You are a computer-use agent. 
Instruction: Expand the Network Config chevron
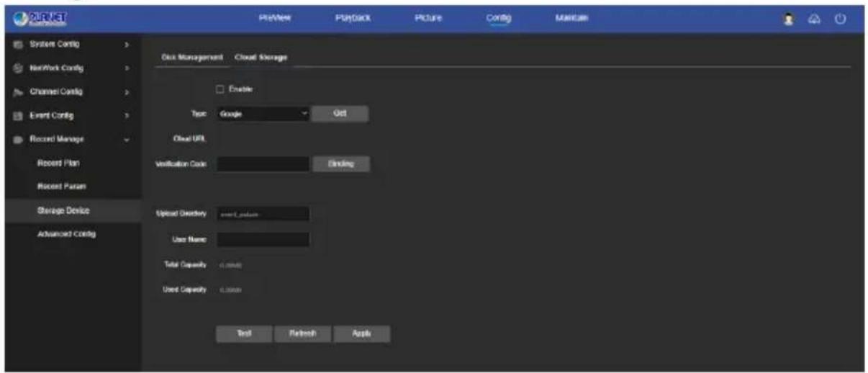pyautogui.click(x=127, y=69)
